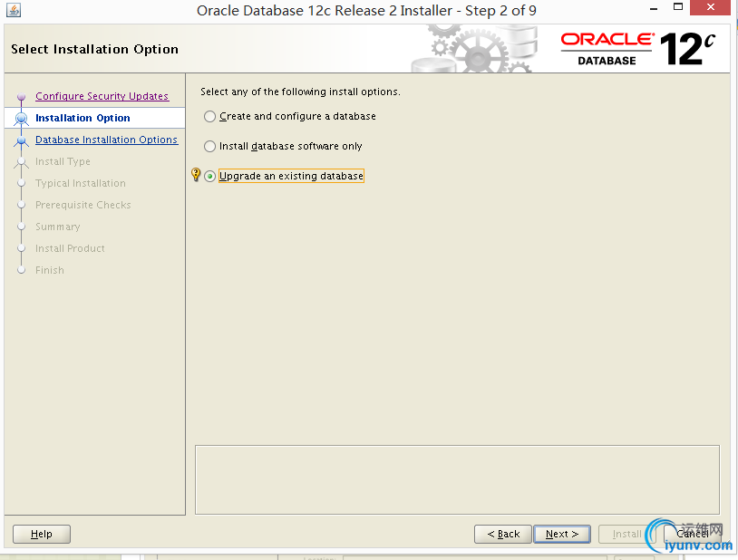Select 'Upgrade an existing database' radio button

pyautogui.click(x=210, y=177)
